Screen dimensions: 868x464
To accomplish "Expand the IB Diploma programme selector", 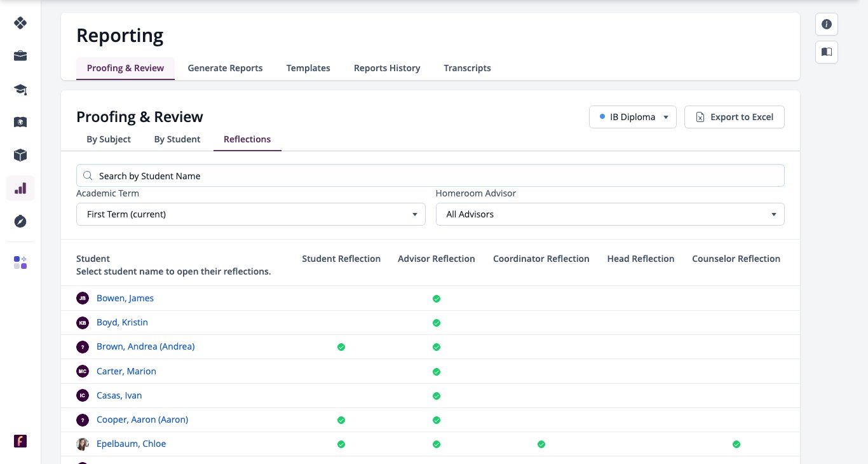I will [x=633, y=117].
